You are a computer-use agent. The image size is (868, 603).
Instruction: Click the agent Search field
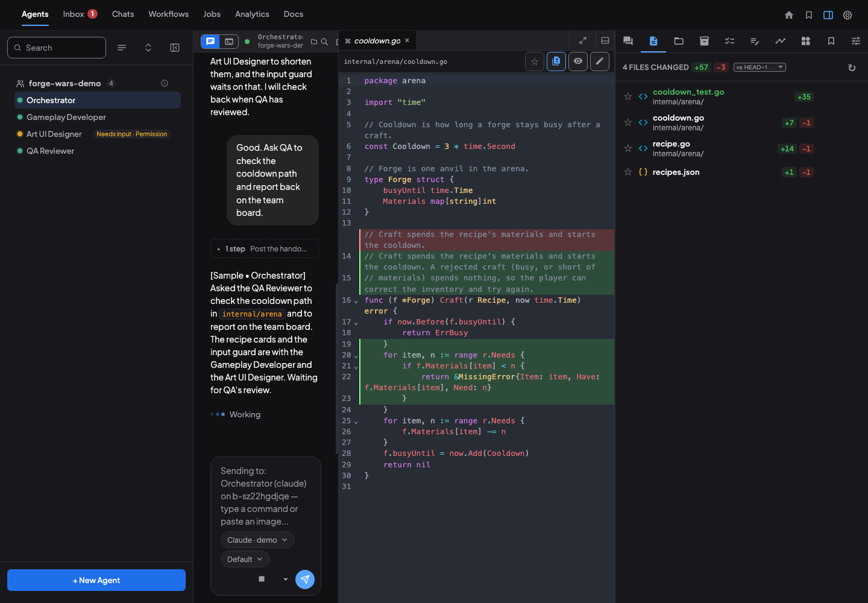coord(57,48)
